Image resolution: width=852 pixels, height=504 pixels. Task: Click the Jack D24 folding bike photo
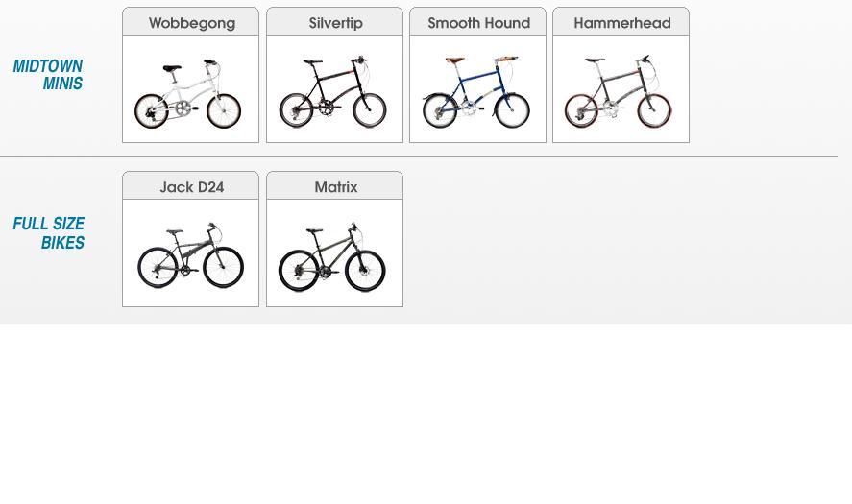point(191,255)
